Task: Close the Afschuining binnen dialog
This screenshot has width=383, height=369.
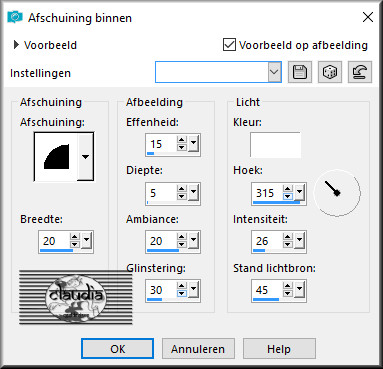Action: coord(368,17)
